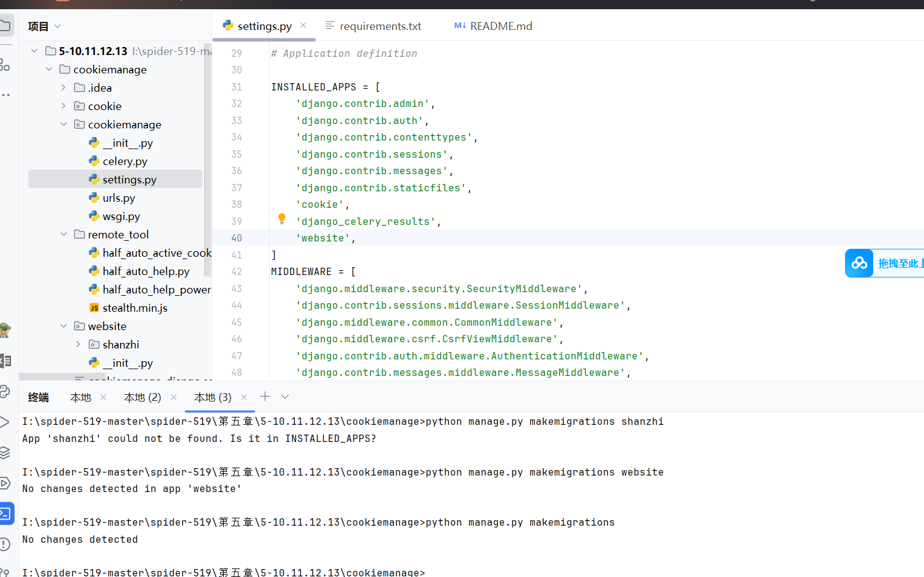Expand the shanzhi folder
The image size is (924, 577).
tap(78, 345)
